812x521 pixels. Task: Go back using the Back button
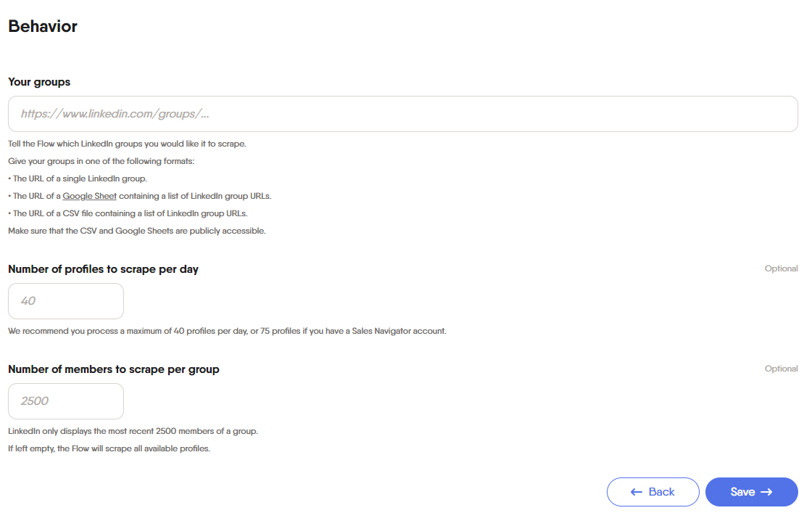(653, 492)
